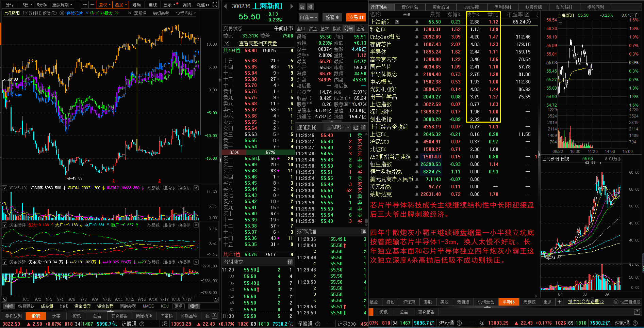This screenshot has width=644, height=328.
Task: Open 显示 display dropdown
Action: coord(170,5)
